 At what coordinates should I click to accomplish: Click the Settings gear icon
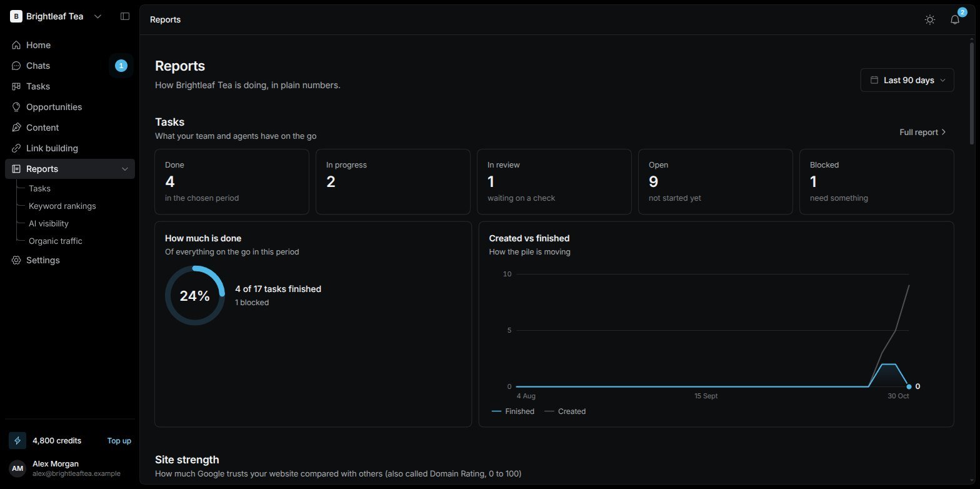click(x=16, y=260)
